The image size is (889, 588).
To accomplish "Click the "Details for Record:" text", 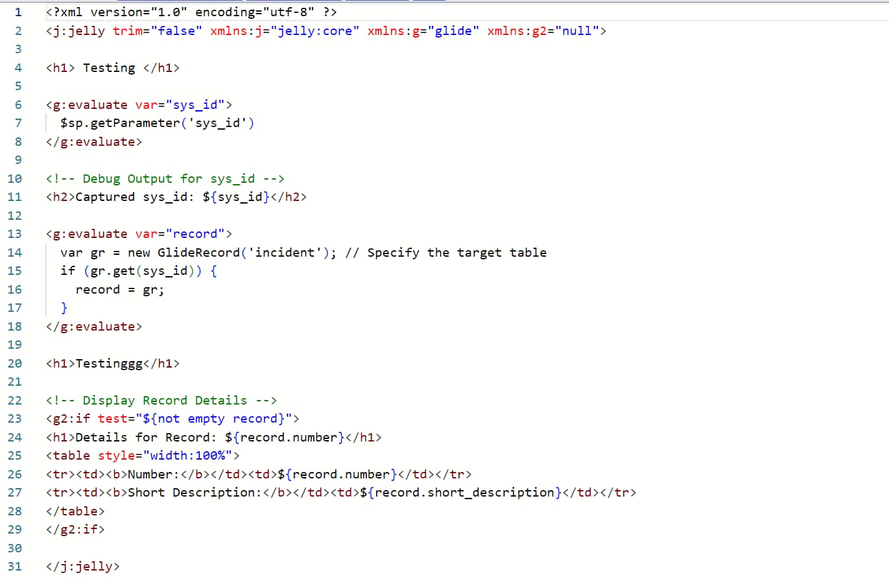I will pos(147,437).
